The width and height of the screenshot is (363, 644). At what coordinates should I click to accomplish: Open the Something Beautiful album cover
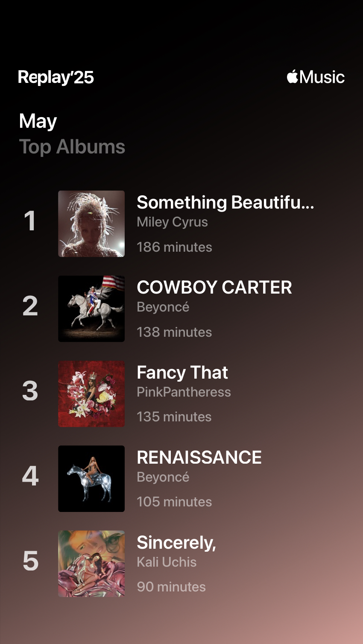click(91, 223)
